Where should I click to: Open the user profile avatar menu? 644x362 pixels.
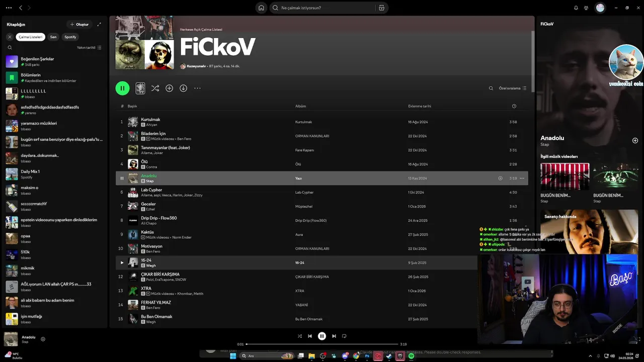pyautogui.click(x=600, y=8)
